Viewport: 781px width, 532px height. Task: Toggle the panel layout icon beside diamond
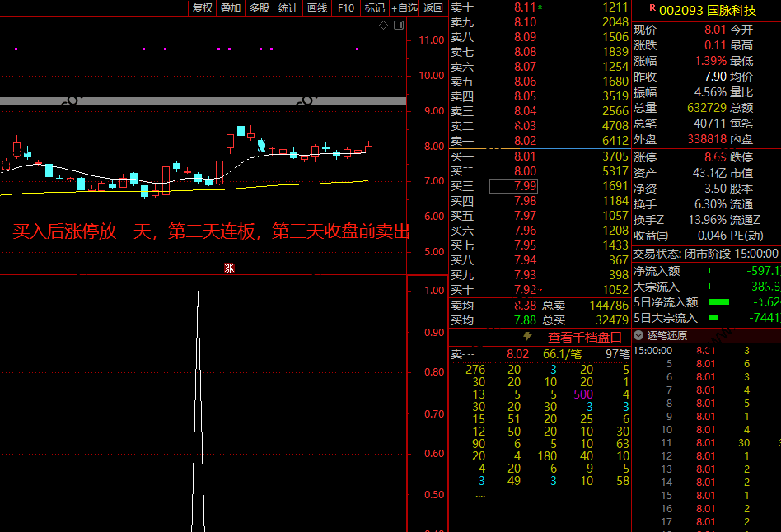point(399,25)
